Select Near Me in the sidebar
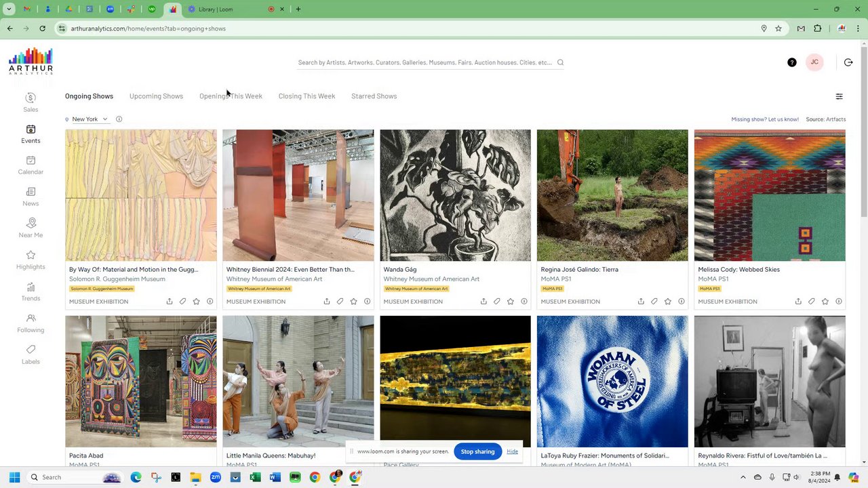 31,228
